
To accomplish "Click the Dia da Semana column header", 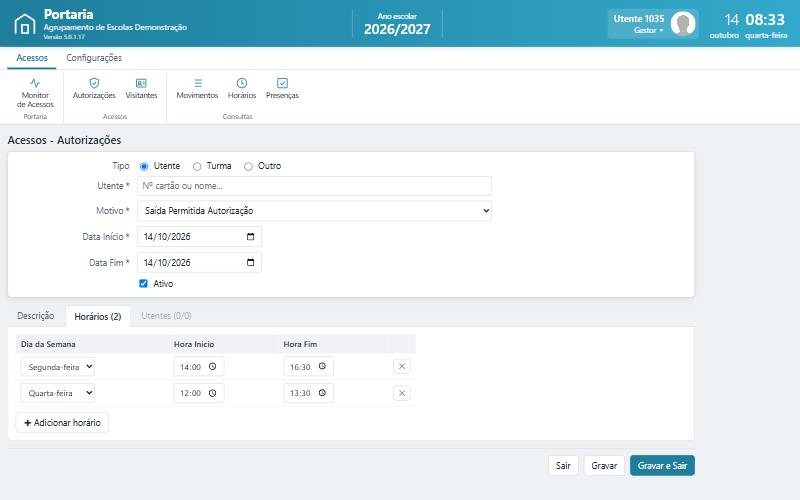I will click(48, 344).
